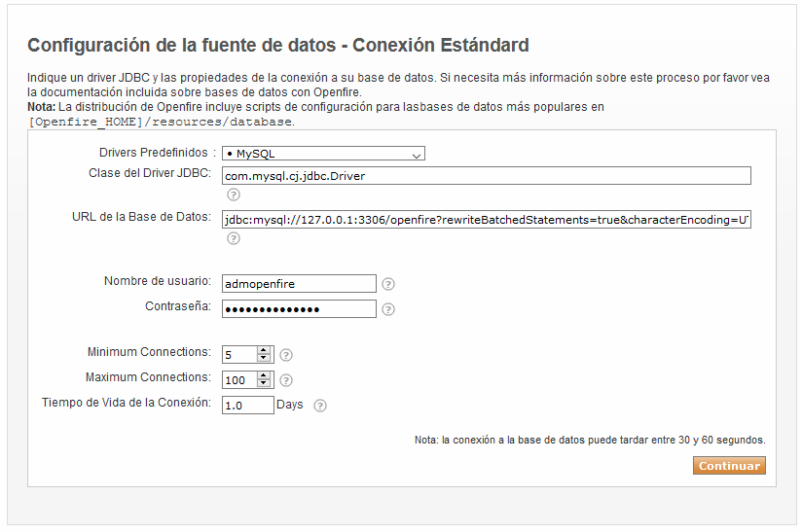Decrease Minimum Connections with the down arrow

pos(264,358)
